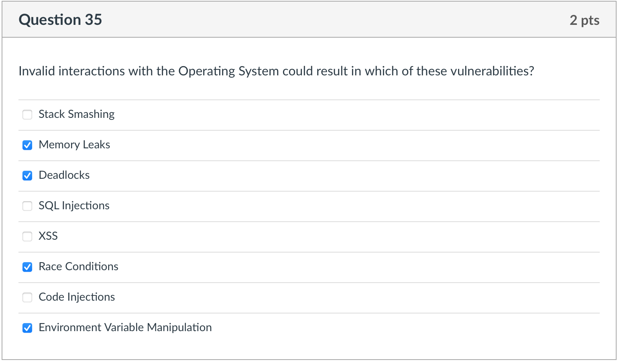Image resolution: width=619 pixels, height=364 pixels.
Task: Uncheck Environment Variable Manipulation checkbox
Action: [x=27, y=328]
